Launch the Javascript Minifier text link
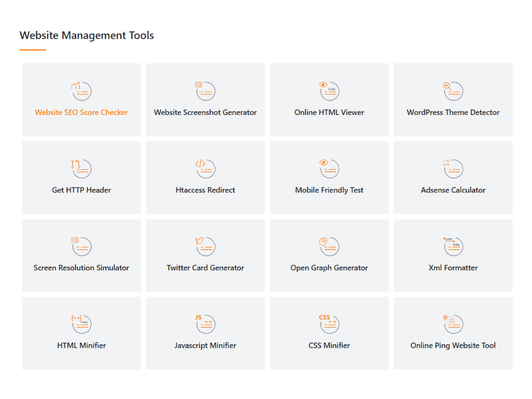Screen dimensions: 532x399 (x=205, y=345)
